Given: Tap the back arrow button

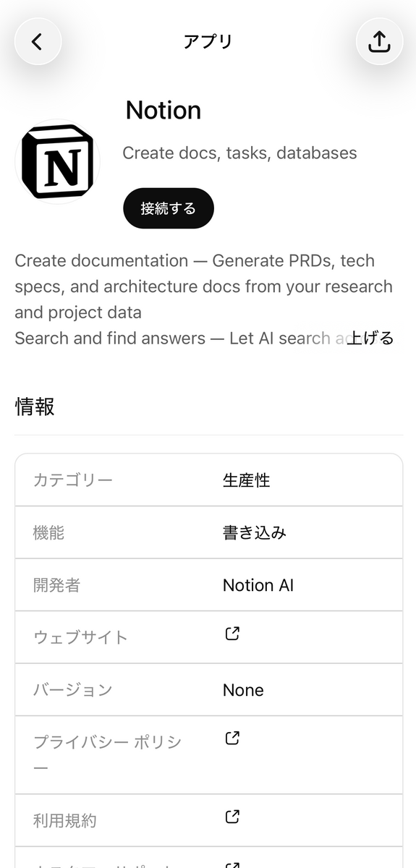Looking at the screenshot, I should pos(38,42).
